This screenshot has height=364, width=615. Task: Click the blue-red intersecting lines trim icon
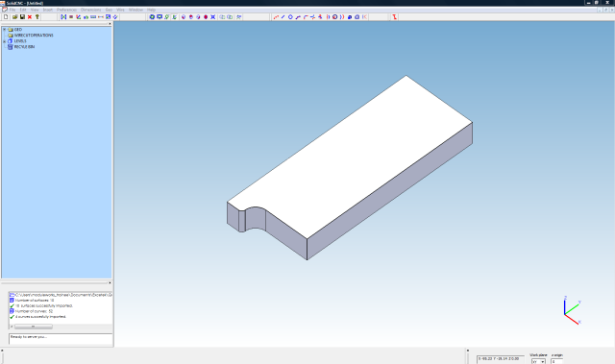pyautogui.click(x=312, y=17)
